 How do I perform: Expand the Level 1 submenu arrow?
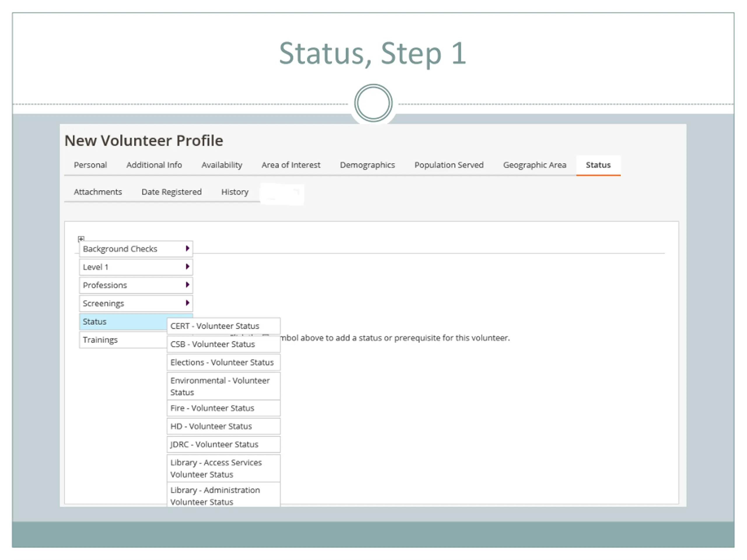point(187,267)
